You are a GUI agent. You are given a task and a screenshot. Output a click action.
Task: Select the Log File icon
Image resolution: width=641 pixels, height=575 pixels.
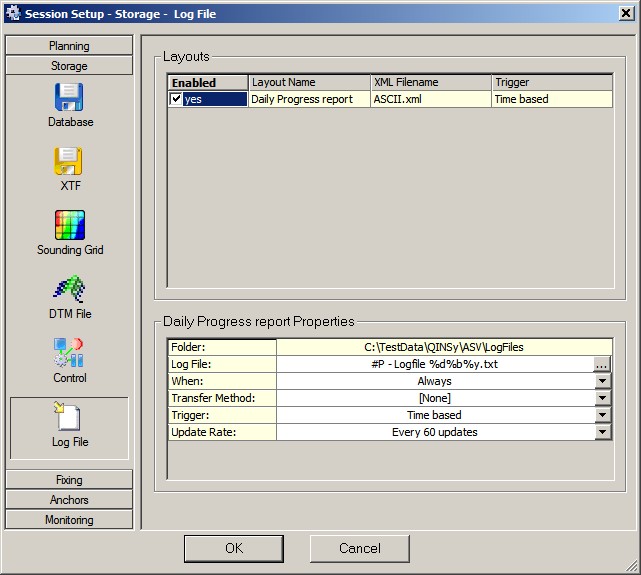pyautogui.click(x=69, y=418)
